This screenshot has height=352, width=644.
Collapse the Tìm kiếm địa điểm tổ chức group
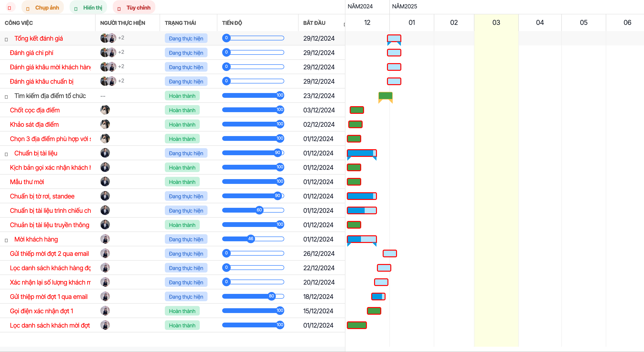point(6,96)
